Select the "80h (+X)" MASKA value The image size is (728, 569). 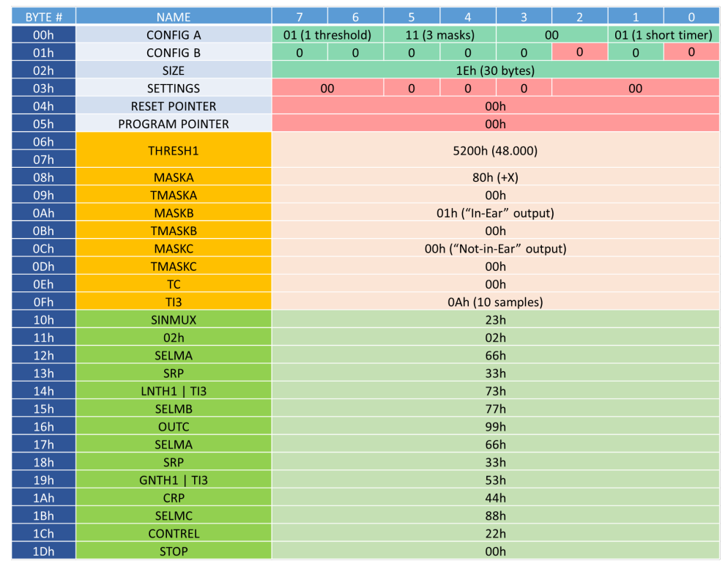pos(495,177)
